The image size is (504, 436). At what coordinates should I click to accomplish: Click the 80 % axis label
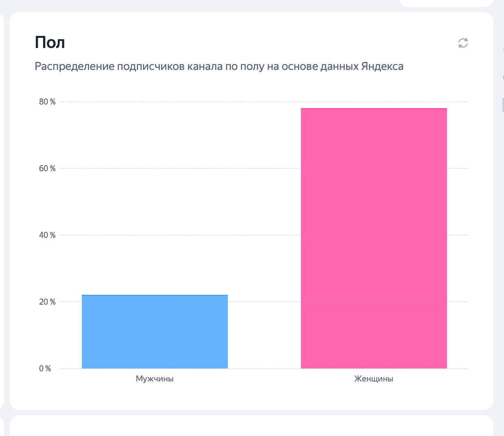(47, 102)
